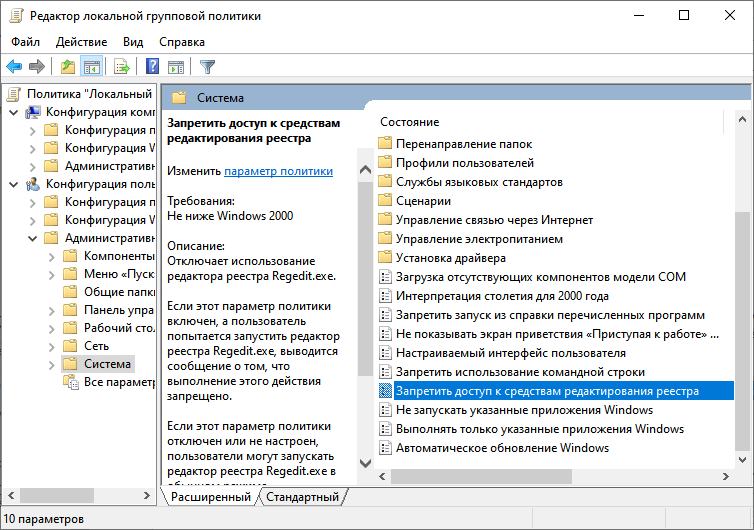Open the Установка драйвера folder
The width and height of the screenshot is (754, 530).
coord(442,258)
